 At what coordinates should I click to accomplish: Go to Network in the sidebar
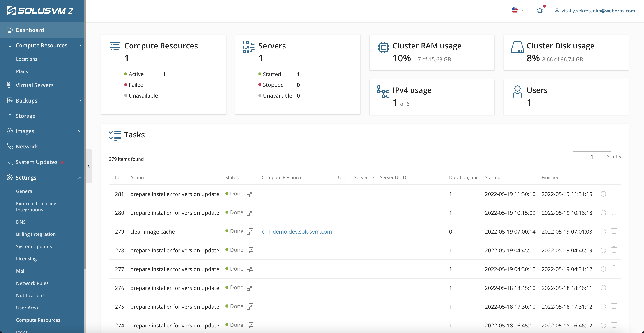pos(27,147)
